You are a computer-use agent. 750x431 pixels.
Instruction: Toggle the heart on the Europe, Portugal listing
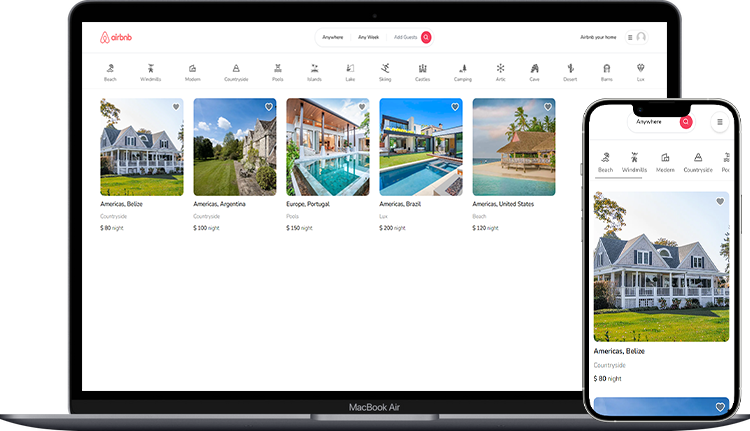point(361,106)
